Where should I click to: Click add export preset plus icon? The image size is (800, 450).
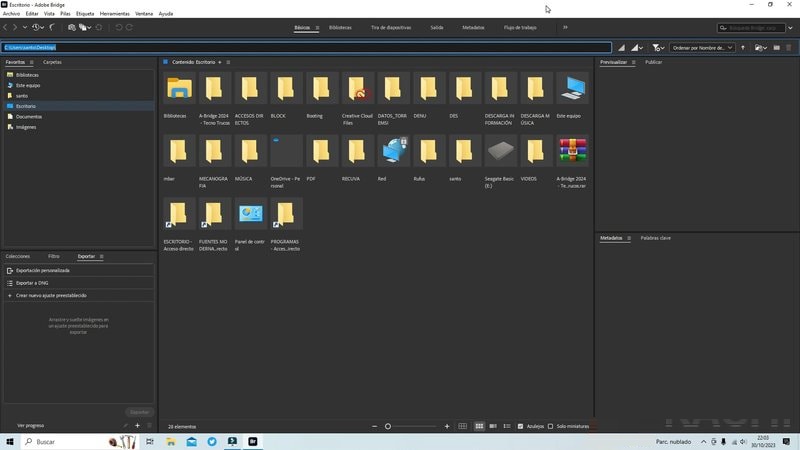click(137, 426)
